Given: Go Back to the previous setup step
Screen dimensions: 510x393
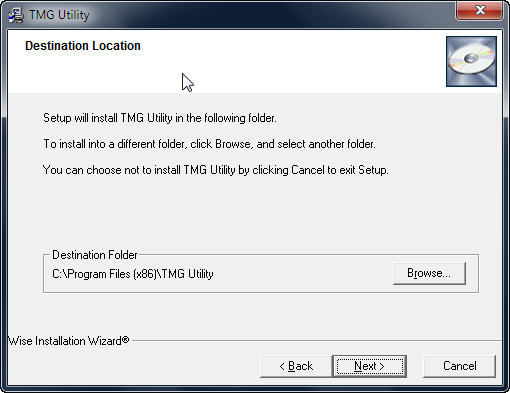Looking at the screenshot, I should 296,366.
